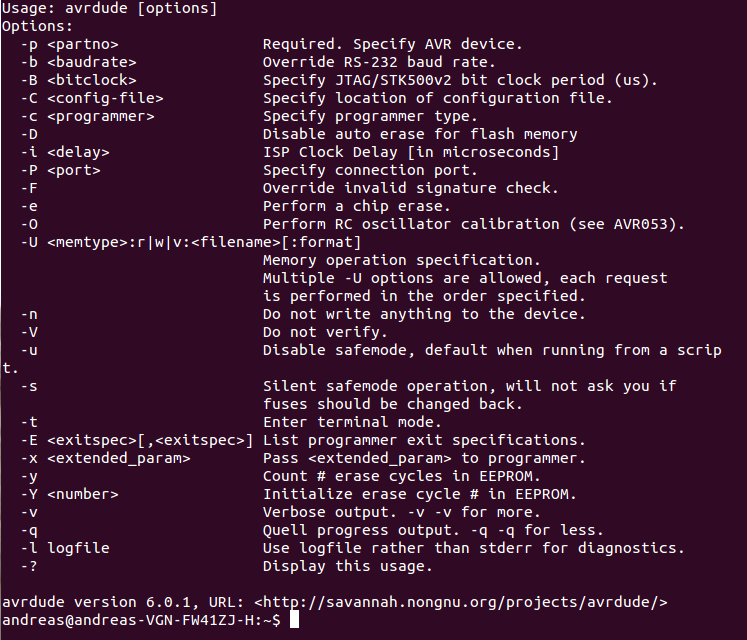Viewport: 747px width, 640px height.
Task: Click the -B <bitclock> option
Action: pos(78,80)
